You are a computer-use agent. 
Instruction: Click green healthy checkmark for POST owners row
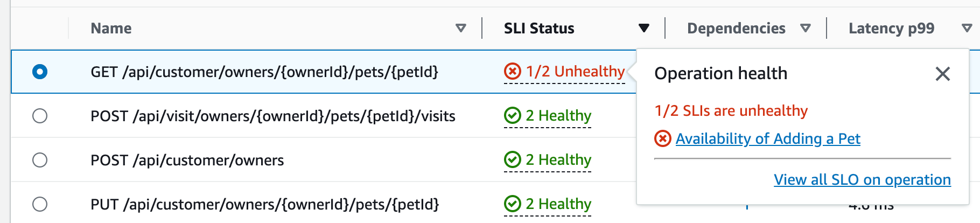(512, 159)
